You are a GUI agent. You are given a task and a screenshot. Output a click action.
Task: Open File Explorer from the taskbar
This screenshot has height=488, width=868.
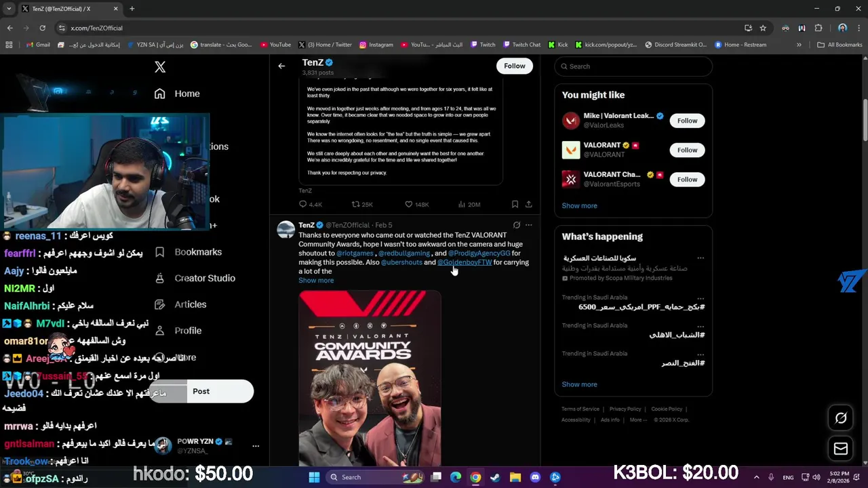[515, 477]
